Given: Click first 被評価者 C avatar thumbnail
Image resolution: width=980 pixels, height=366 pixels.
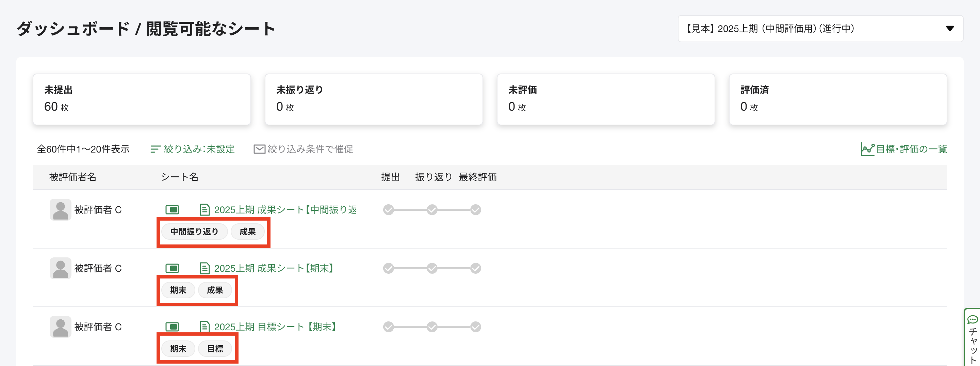Looking at the screenshot, I should tap(61, 210).
